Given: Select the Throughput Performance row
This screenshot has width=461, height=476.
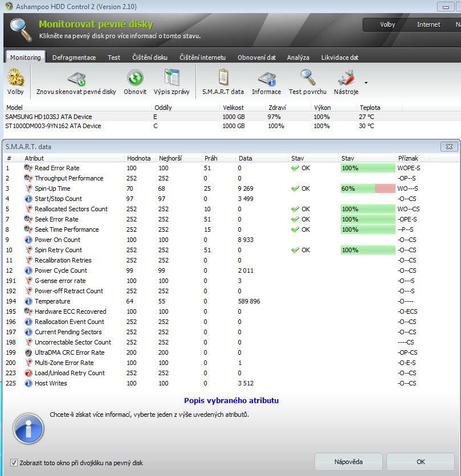Looking at the screenshot, I should click(x=231, y=178).
